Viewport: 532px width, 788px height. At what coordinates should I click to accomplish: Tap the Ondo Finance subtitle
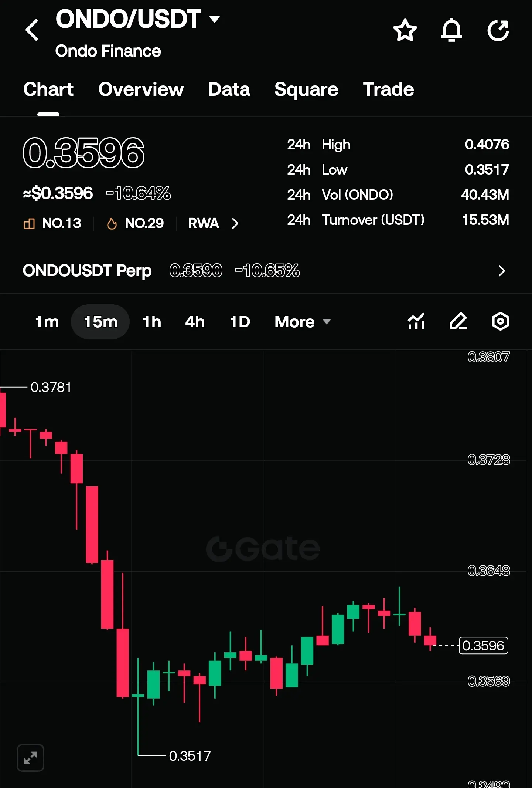click(108, 51)
